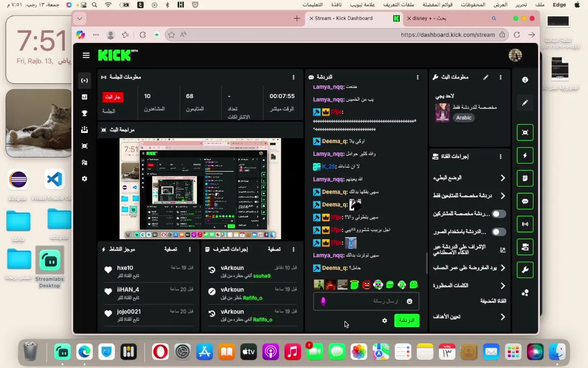Image resolution: width=588 pixels, height=368 pixels.
Task: Open the three-dot menu of channel actions panel
Action: point(500,156)
